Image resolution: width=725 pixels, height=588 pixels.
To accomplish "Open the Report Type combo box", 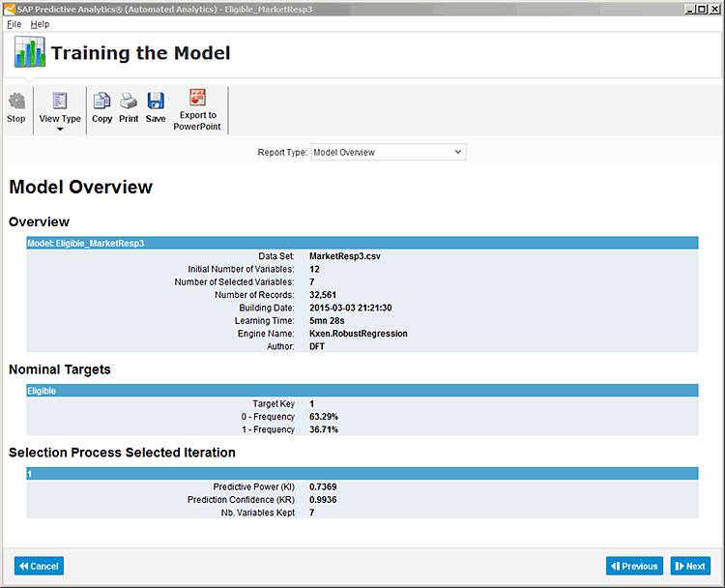I will [389, 152].
